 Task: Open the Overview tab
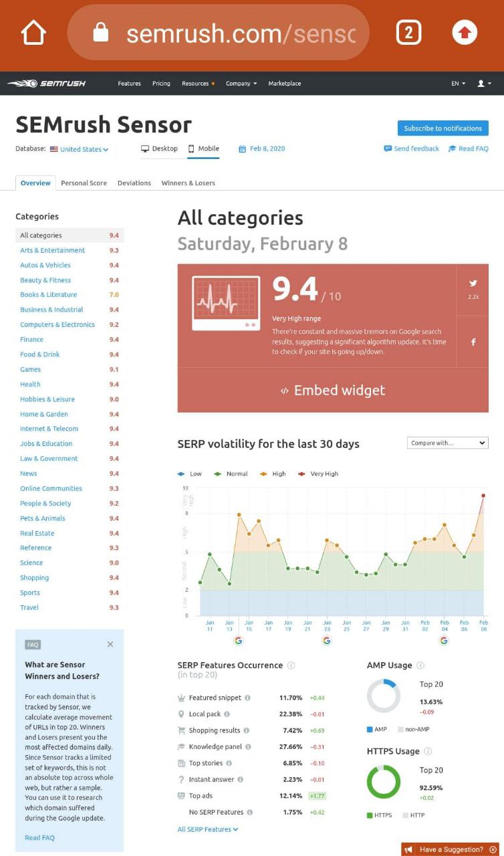35,183
